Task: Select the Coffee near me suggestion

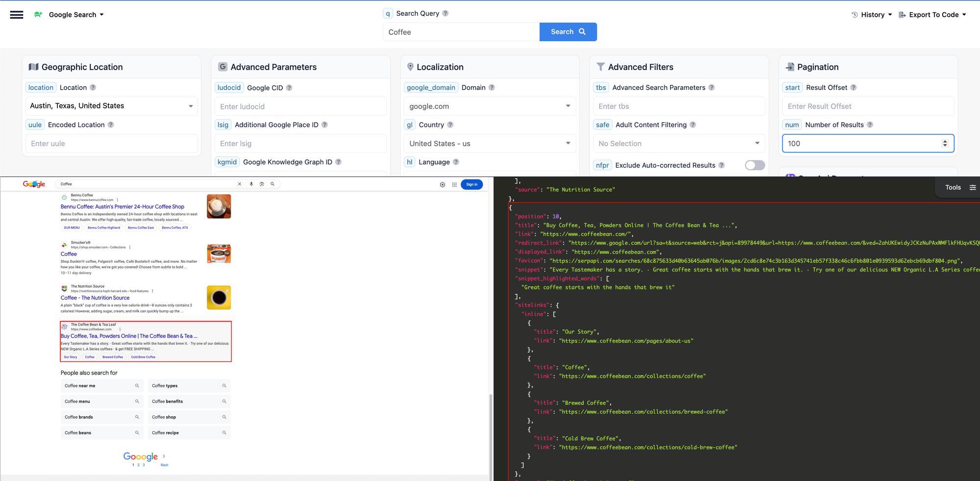Action: point(102,386)
